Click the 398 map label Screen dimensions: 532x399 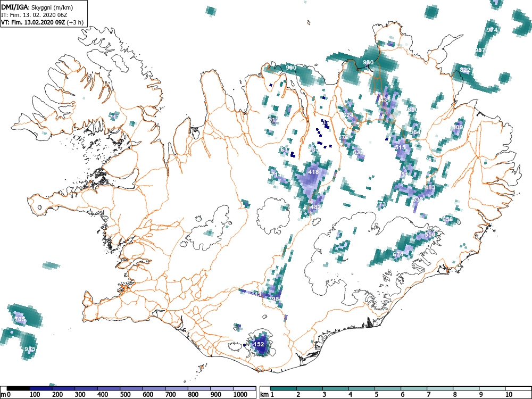(x=273, y=299)
